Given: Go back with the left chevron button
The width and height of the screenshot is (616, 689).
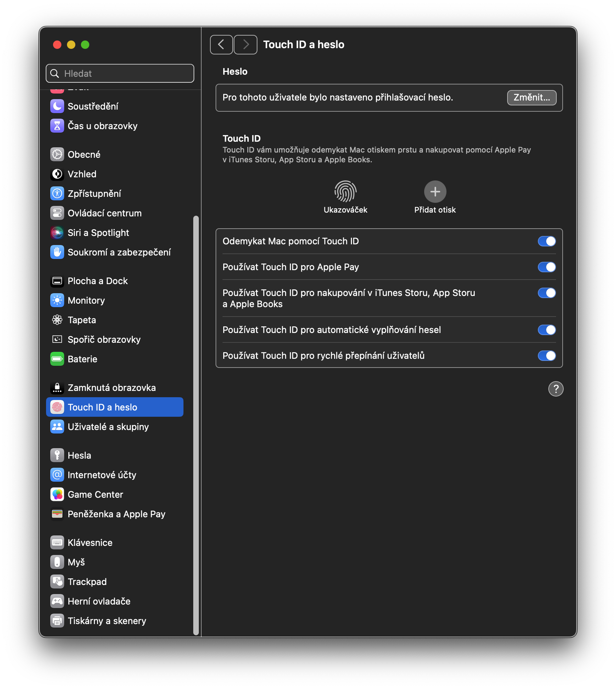Looking at the screenshot, I should coord(221,44).
